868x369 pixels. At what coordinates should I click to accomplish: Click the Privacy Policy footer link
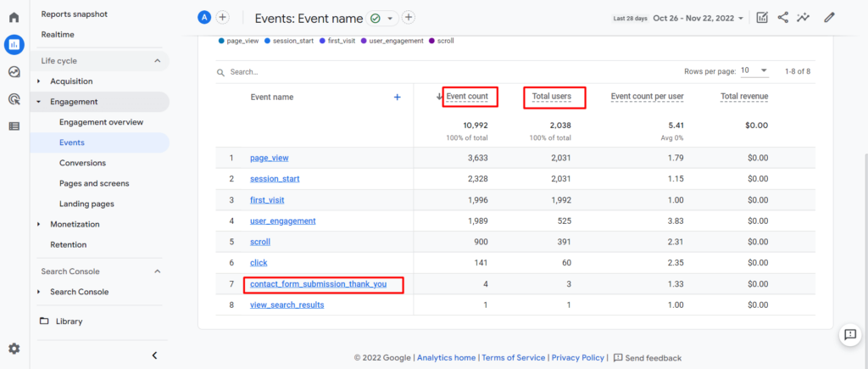click(x=578, y=358)
